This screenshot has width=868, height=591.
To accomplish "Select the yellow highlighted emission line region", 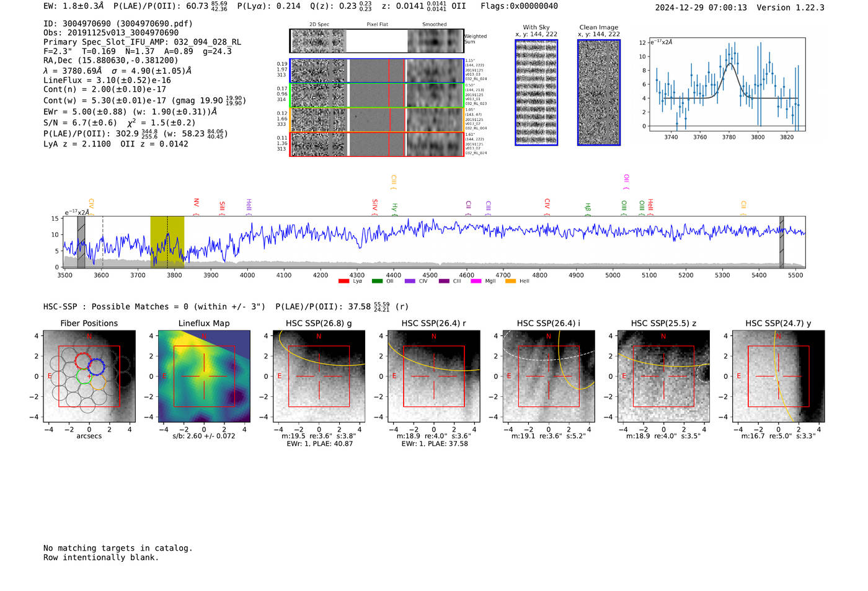I will tap(167, 242).
